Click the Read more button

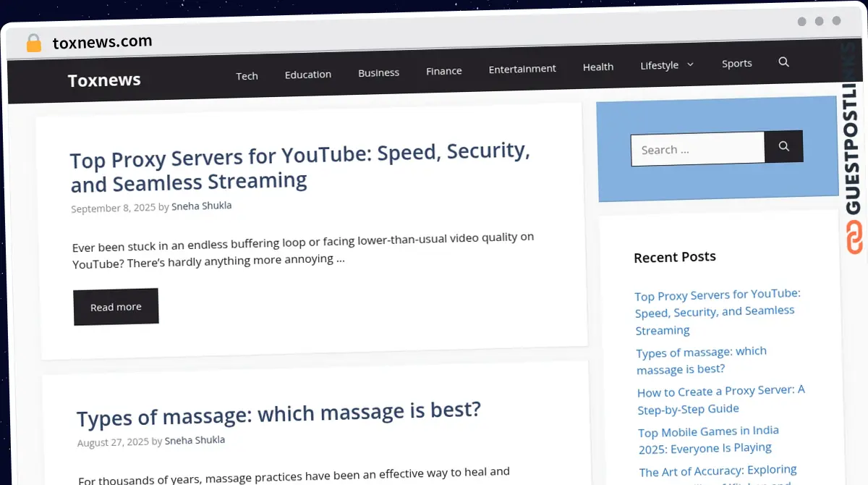[x=116, y=307]
